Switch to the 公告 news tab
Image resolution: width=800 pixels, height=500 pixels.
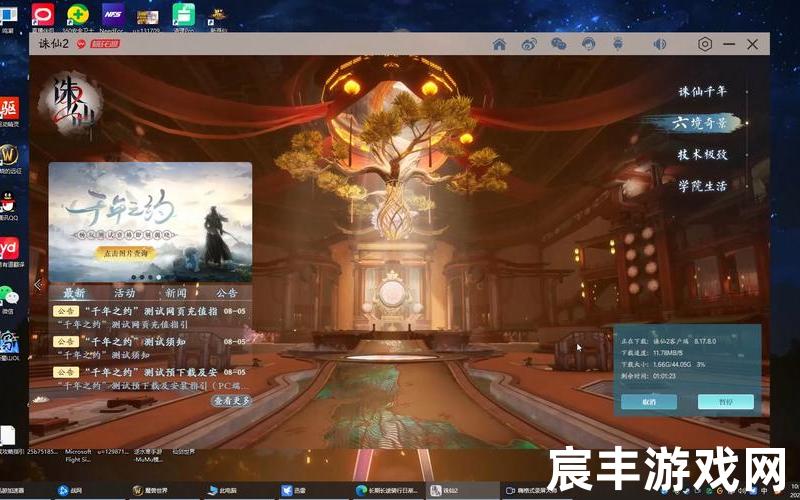coord(227,293)
